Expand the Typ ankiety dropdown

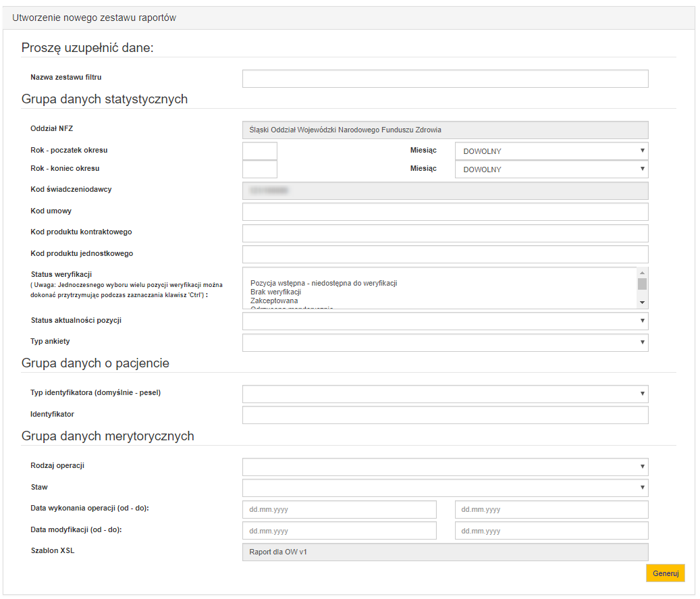pos(445,342)
